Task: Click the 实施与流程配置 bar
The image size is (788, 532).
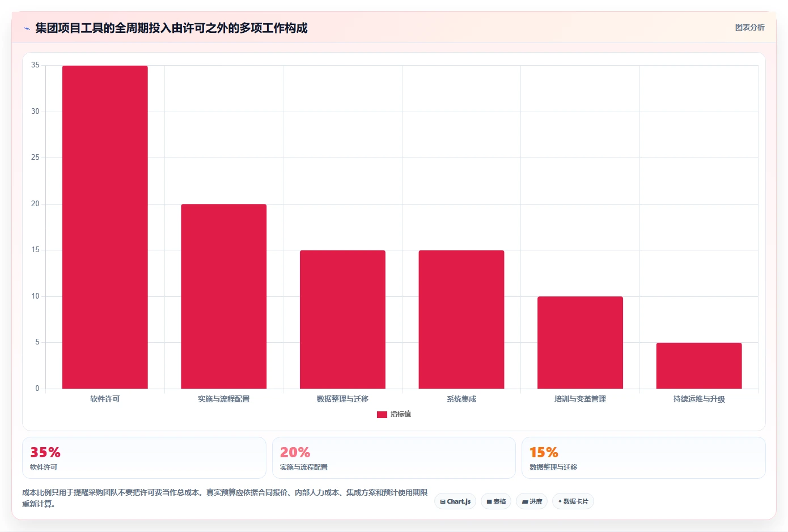Action: (224, 296)
